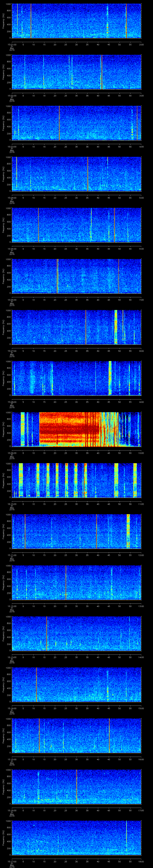Click the 2:00 end time label

click(x=141, y=44)
